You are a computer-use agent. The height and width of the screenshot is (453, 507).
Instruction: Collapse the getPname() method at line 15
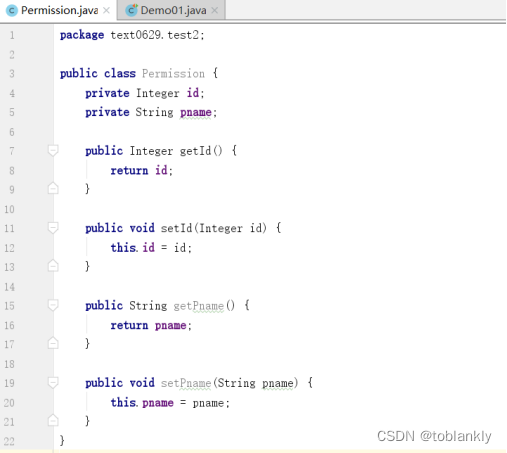[x=53, y=305]
